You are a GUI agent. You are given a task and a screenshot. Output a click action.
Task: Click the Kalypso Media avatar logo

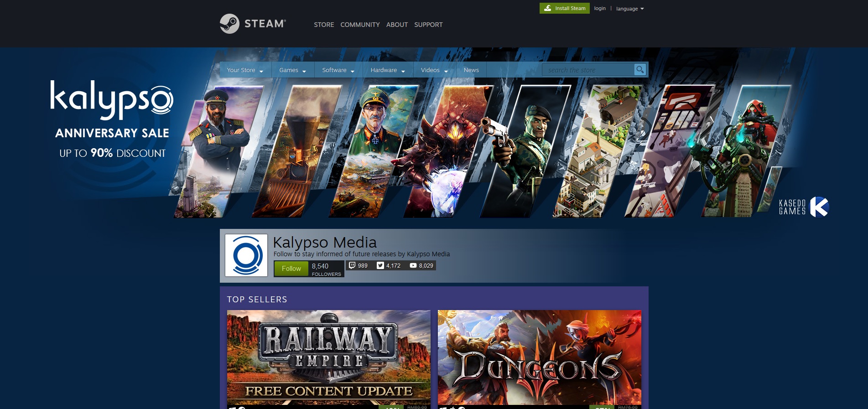tap(246, 255)
